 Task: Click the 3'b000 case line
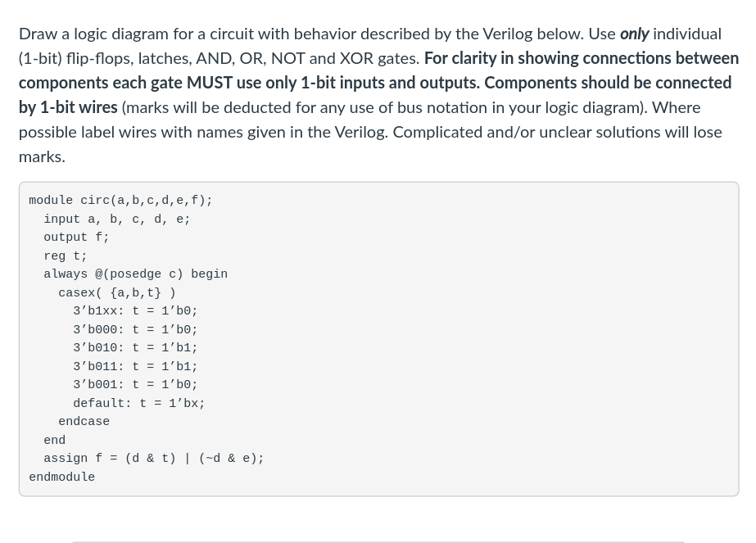[x=135, y=330]
